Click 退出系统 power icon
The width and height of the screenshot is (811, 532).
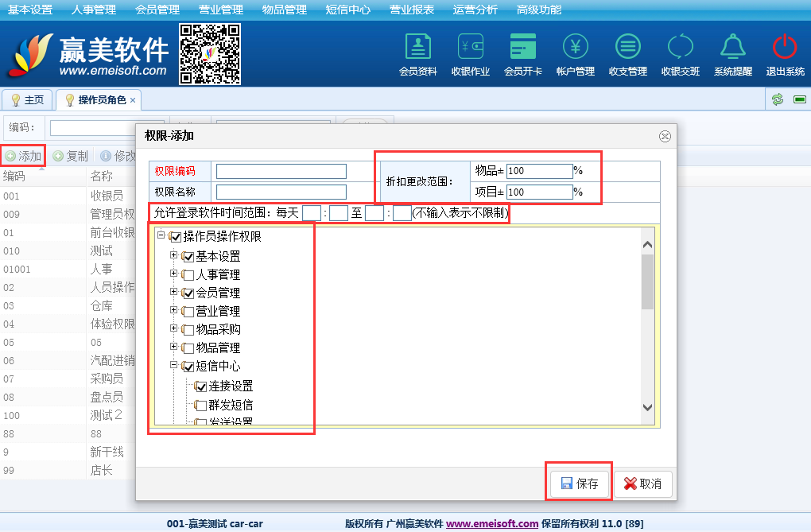[x=785, y=48]
